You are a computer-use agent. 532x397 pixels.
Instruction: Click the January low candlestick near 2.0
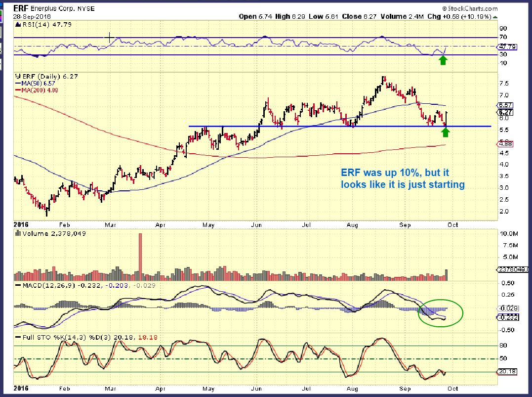point(47,211)
